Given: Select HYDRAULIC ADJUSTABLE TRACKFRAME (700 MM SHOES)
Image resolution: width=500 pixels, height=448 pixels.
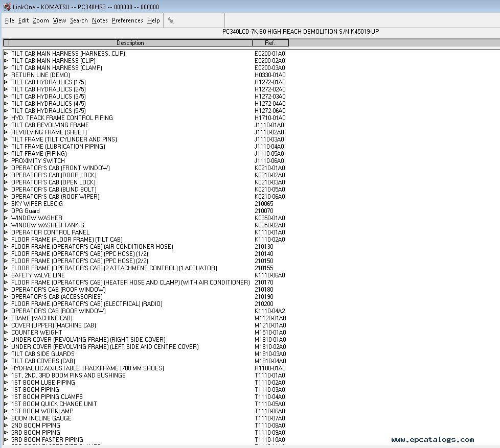Looking at the screenshot, I should 88,368.
